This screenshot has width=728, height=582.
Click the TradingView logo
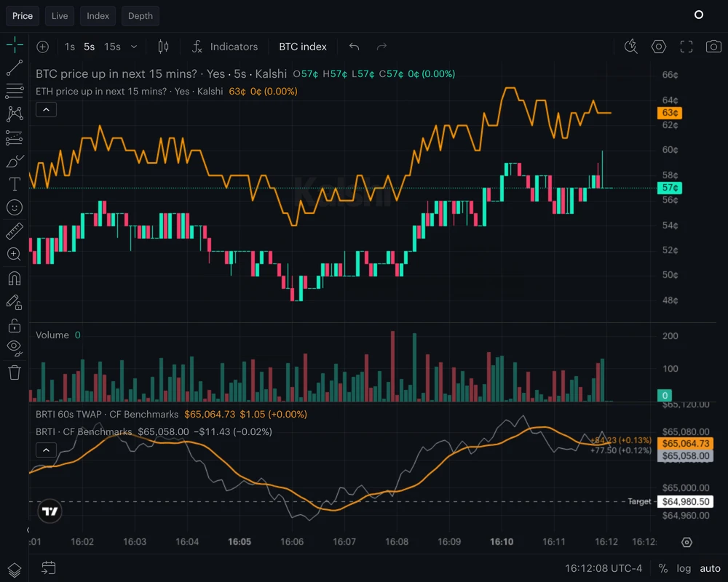[50, 511]
